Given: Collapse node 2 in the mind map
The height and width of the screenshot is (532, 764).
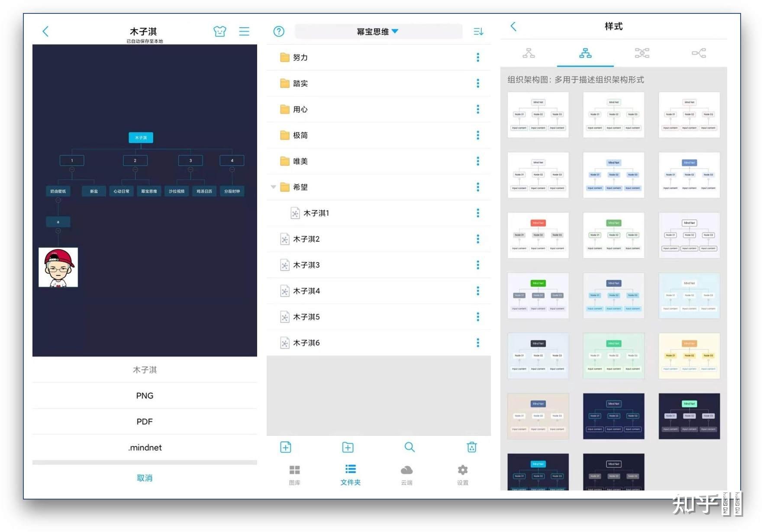Looking at the screenshot, I should tap(135, 170).
